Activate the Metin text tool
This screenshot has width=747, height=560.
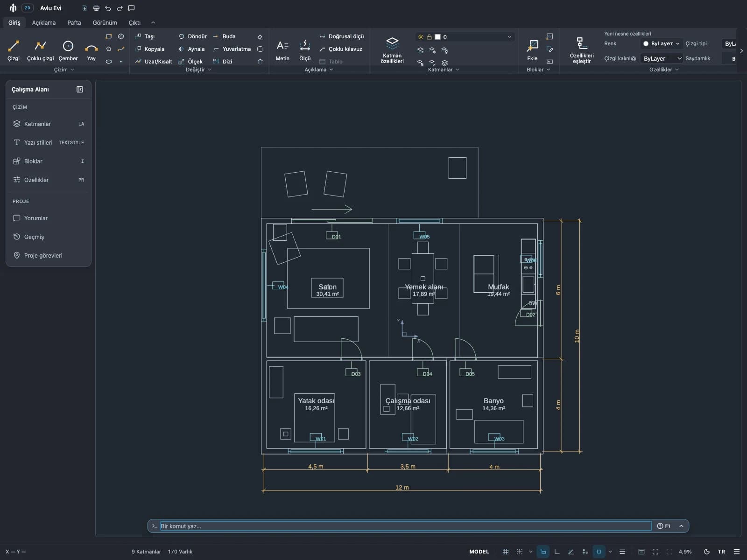click(x=282, y=50)
